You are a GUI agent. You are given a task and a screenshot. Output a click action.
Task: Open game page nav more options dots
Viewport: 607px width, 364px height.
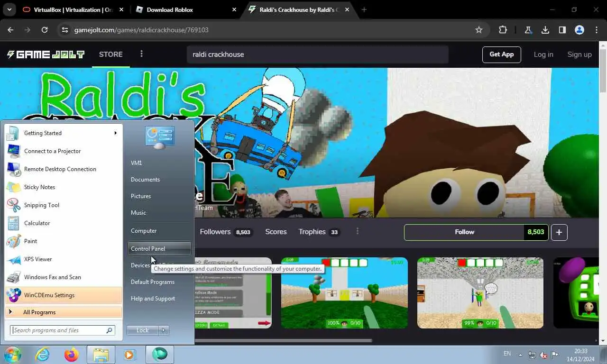[x=358, y=231]
